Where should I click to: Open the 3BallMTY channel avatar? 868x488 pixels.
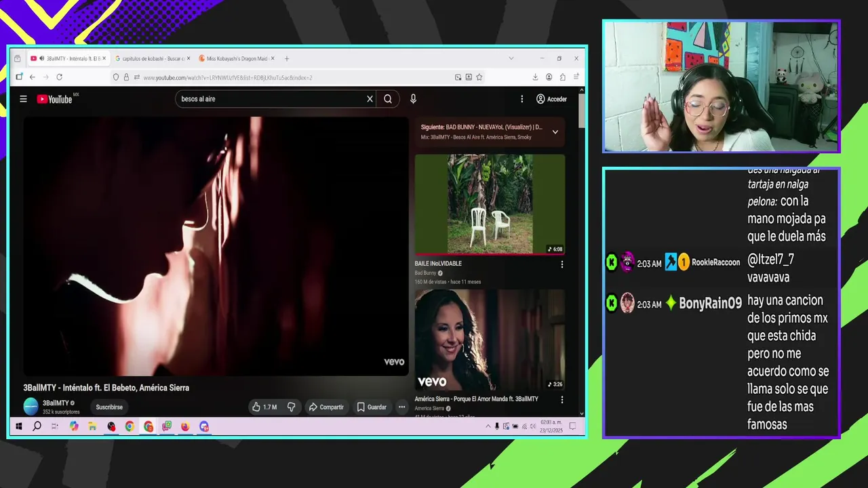(31, 407)
